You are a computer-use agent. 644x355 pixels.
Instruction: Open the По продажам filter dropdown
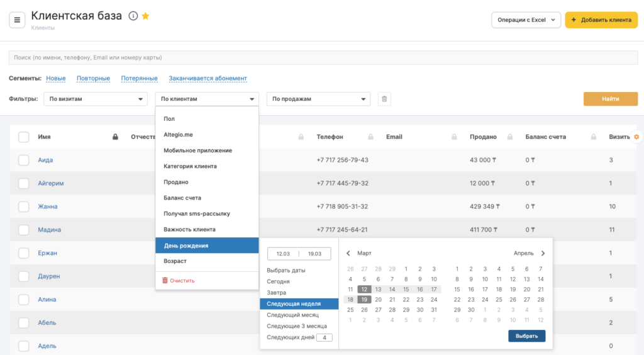pos(318,99)
